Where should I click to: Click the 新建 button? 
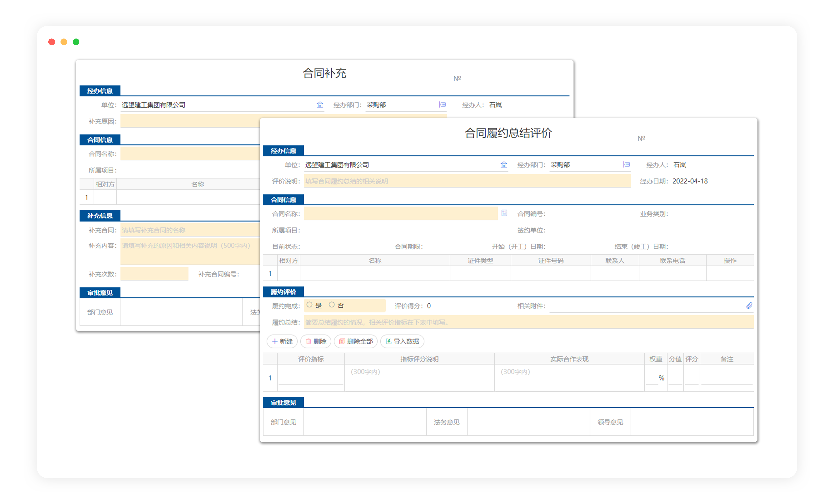282,341
